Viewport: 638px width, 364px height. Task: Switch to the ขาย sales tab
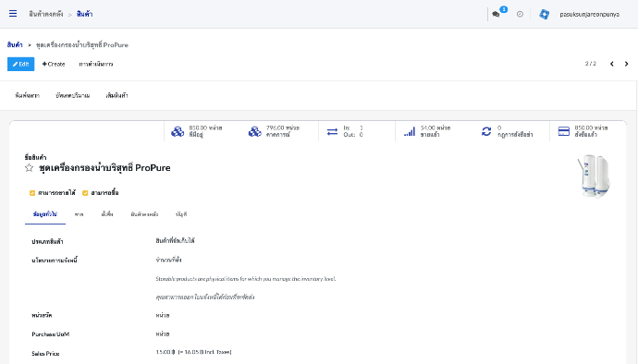pyautogui.click(x=79, y=214)
